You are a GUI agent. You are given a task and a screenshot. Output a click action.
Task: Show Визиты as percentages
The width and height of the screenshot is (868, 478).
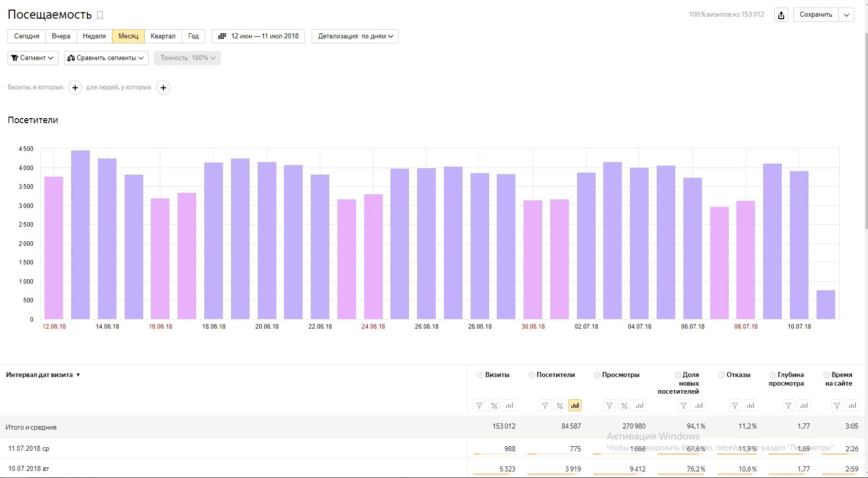pos(494,405)
